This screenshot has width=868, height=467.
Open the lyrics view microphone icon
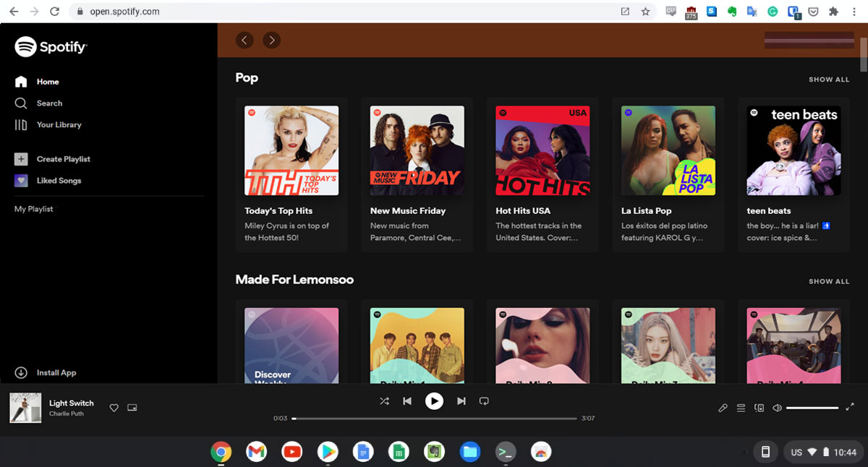723,408
